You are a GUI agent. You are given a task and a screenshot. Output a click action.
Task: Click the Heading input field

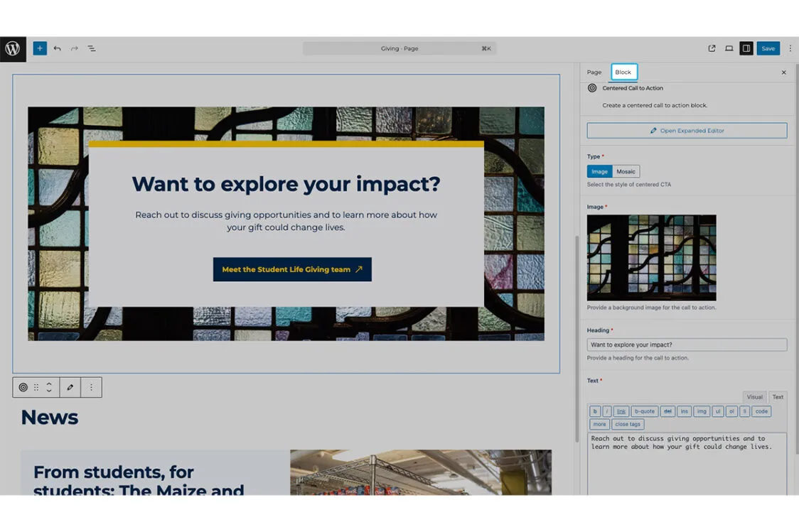click(687, 344)
